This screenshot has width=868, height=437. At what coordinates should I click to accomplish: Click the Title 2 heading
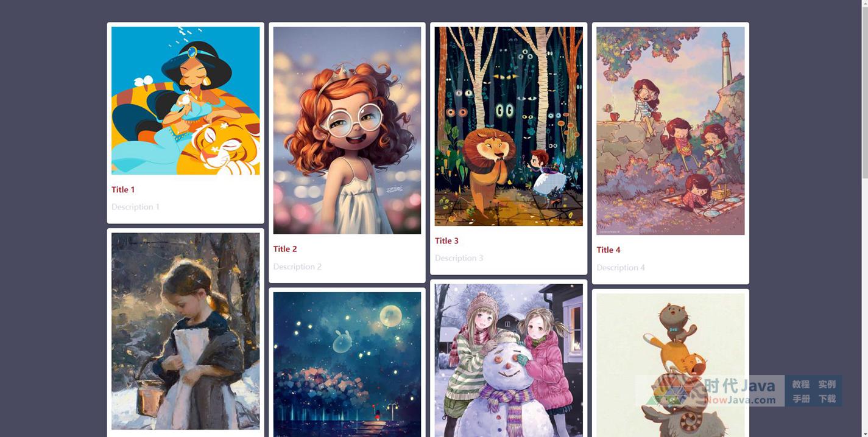(x=285, y=249)
